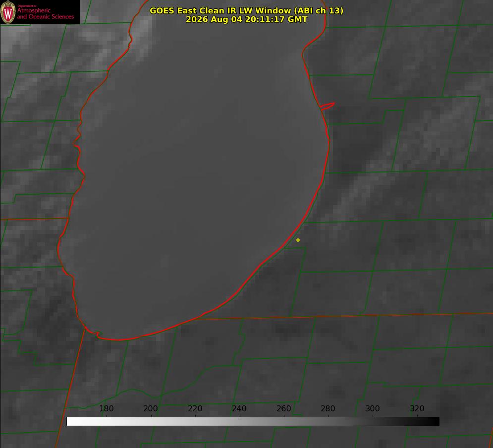The width and height of the screenshot is (493, 448).
Task: Click the 300 temperature label
Action: click(373, 408)
